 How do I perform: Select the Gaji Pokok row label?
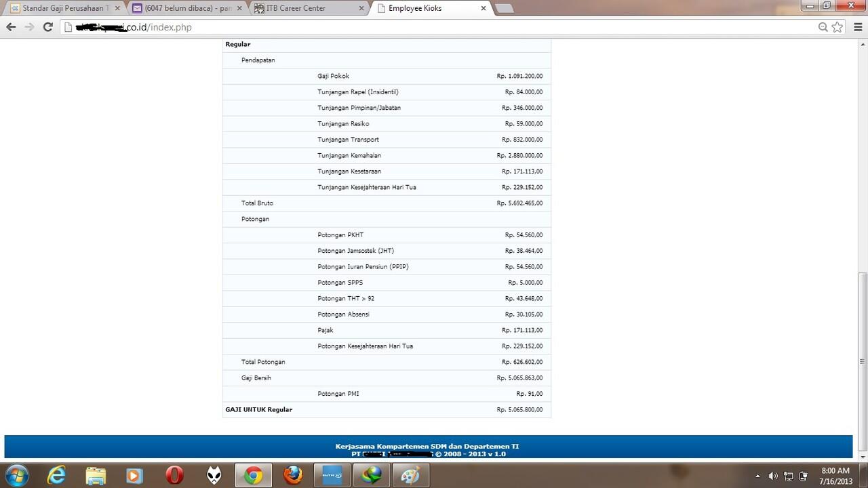[333, 76]
